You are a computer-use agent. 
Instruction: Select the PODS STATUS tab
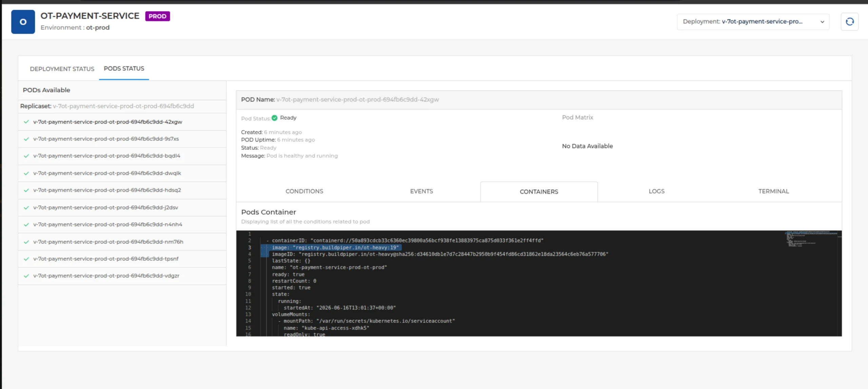[124, 68]
